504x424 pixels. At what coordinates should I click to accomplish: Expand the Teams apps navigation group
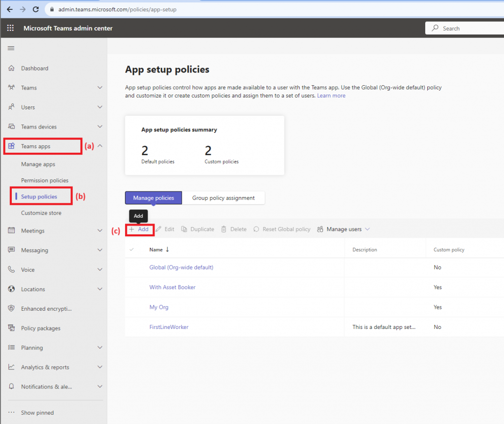coord(34,146)
